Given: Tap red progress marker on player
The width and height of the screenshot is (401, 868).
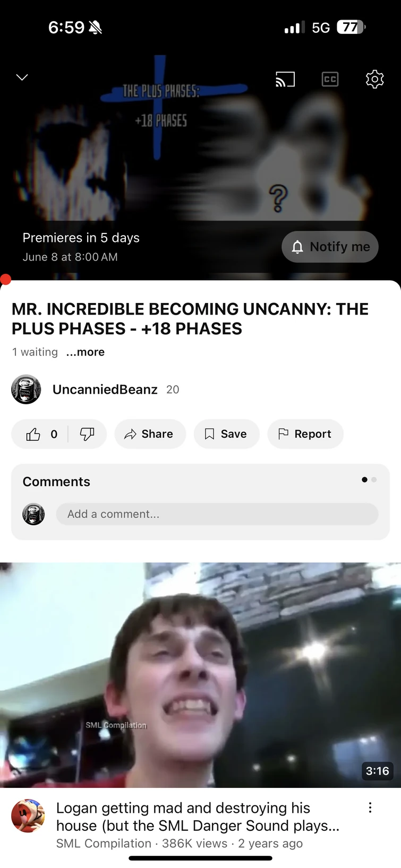Looking at the screenshot, I should 5,280.
